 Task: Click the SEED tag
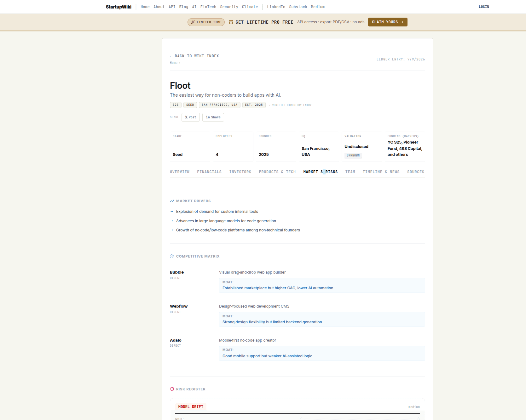click(190, 105)
